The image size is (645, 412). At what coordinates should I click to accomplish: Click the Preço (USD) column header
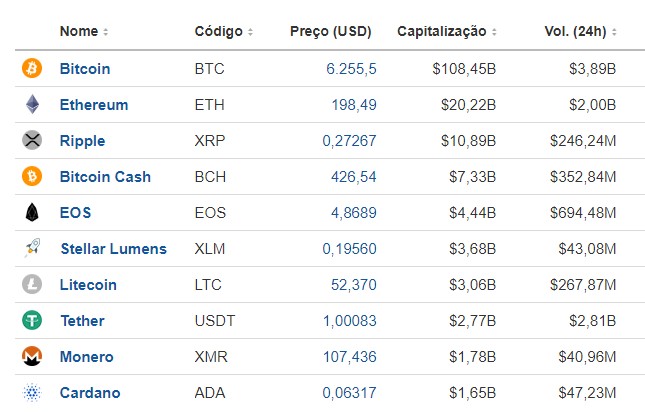pos(330,32)
